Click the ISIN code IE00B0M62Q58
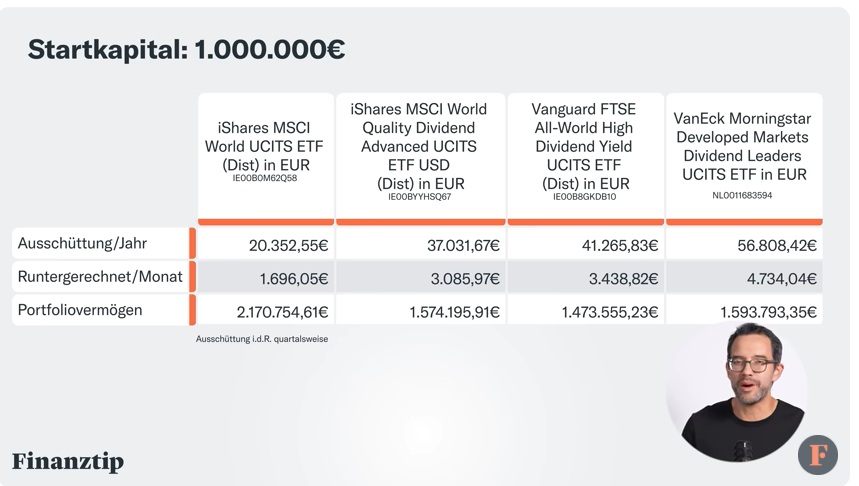Viewport: 859px width, 486px height. (265, 178)
